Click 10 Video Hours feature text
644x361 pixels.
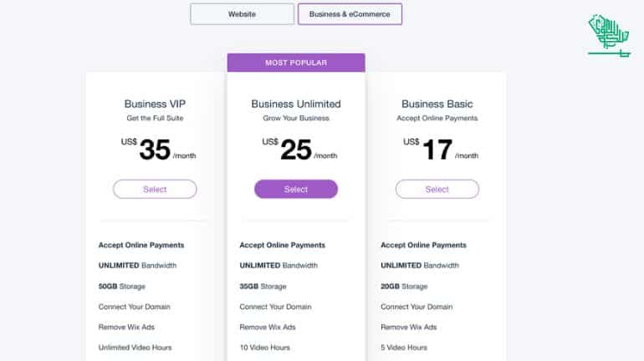tap(265, 348)
